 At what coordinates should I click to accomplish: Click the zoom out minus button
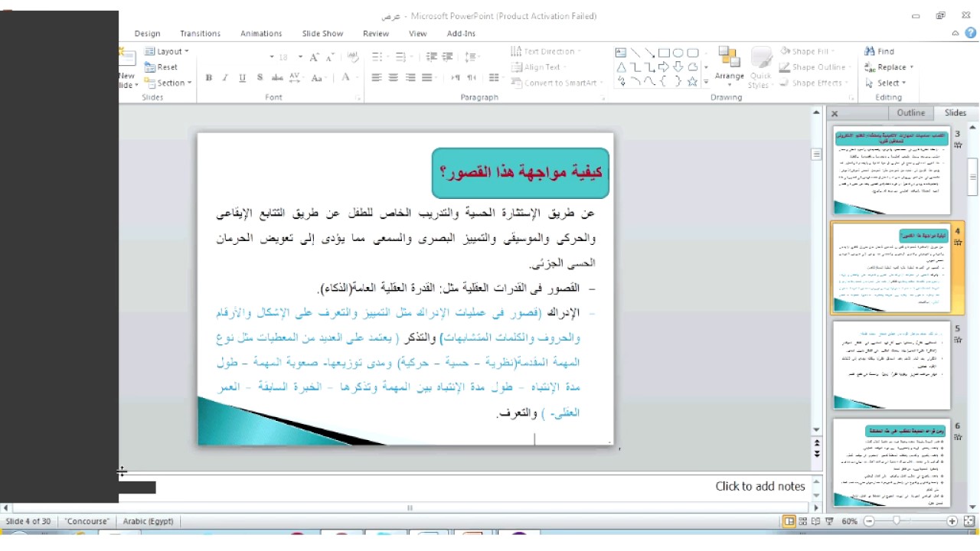point(869,521)
